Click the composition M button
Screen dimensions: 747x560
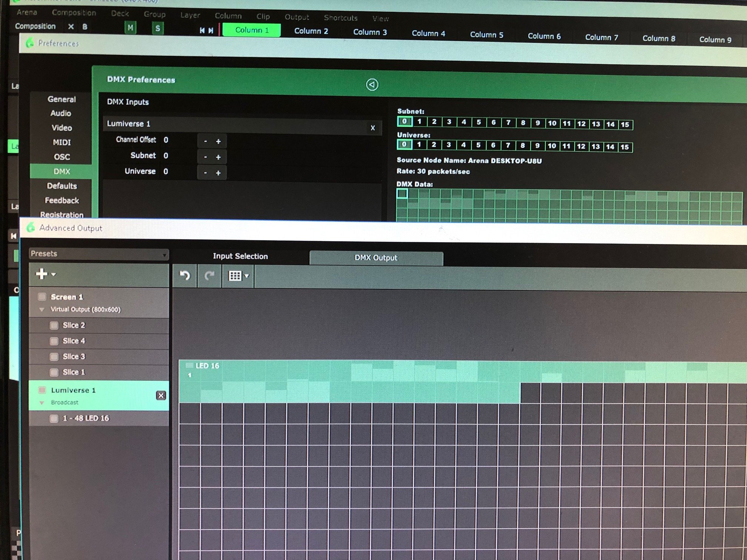[x=130, y=28]
